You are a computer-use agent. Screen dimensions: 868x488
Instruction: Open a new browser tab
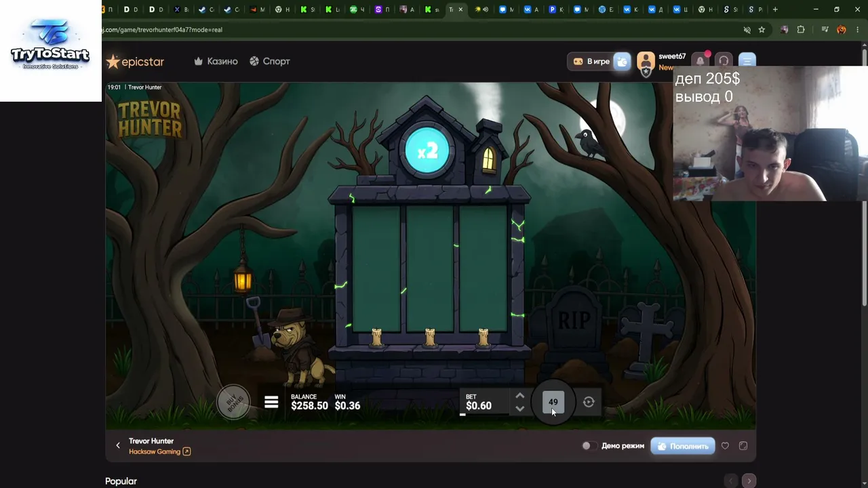click(775, 9)
